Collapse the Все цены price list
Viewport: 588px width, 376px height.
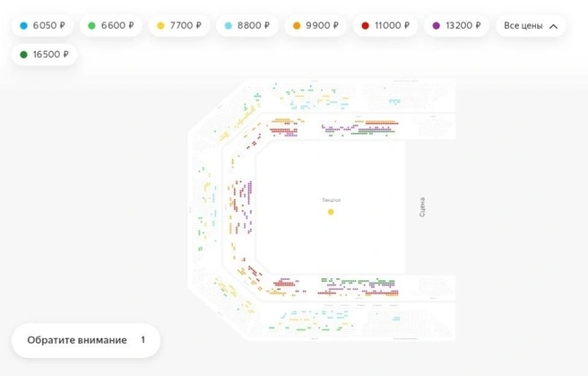[531, 25]
